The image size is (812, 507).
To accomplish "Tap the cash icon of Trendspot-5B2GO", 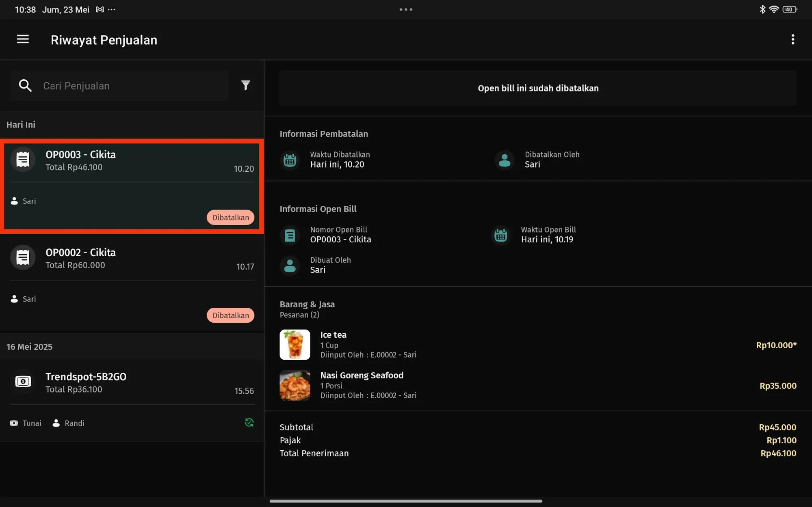I will (23, 382).
